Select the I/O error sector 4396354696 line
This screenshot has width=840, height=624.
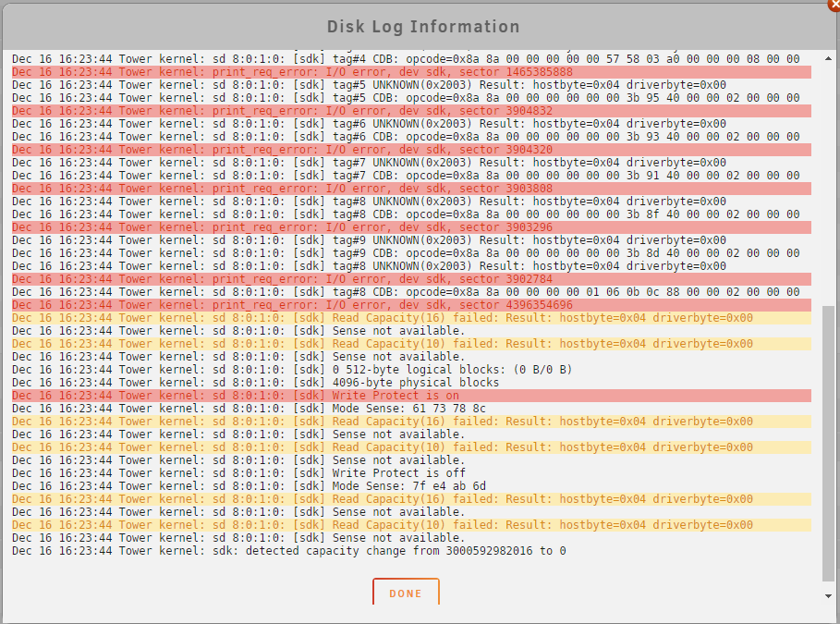pos(411,305)
